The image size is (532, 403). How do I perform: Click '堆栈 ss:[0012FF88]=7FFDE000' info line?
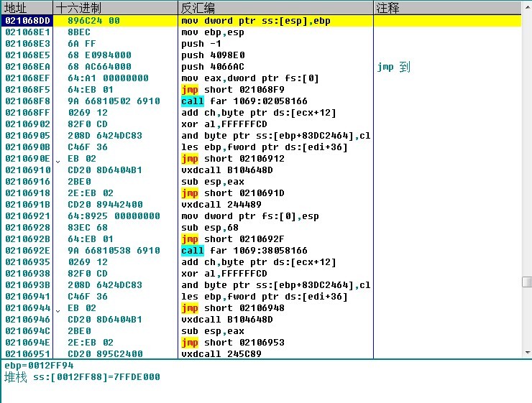click(82, 377)
